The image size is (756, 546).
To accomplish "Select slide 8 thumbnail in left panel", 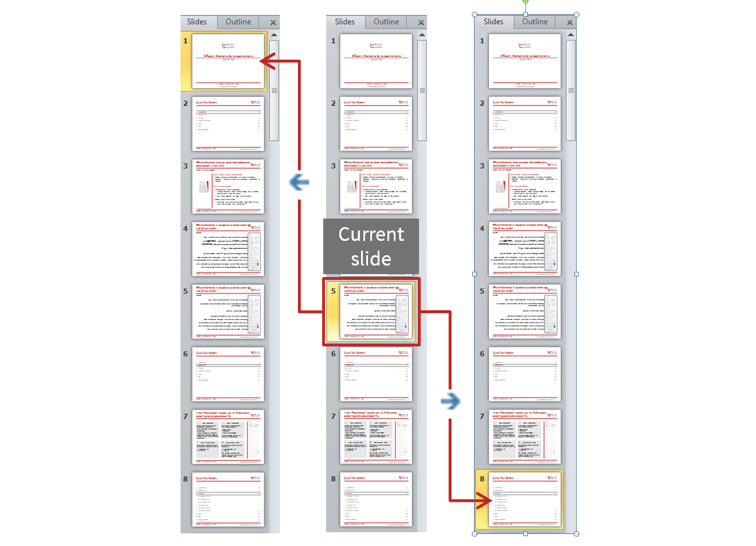I will coord(228,499).
